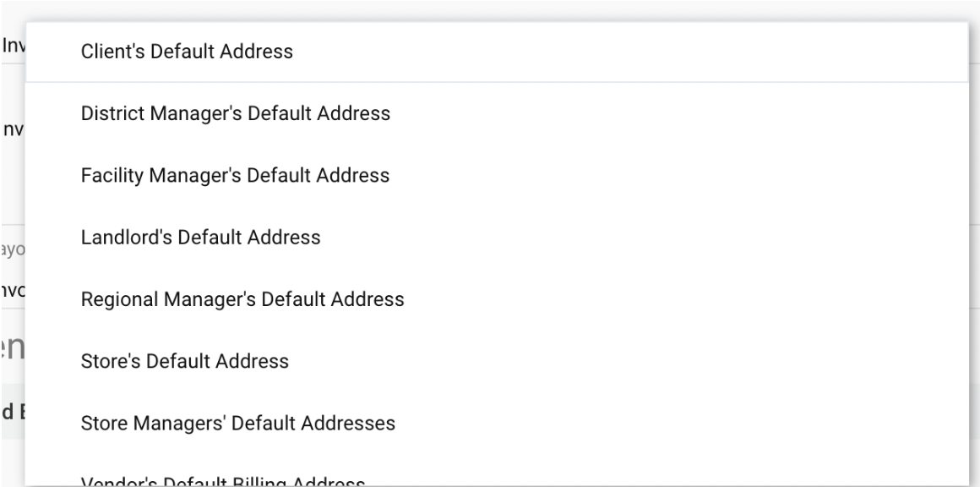
Task: Set address to District Manager's default
Action: [236, 113]
